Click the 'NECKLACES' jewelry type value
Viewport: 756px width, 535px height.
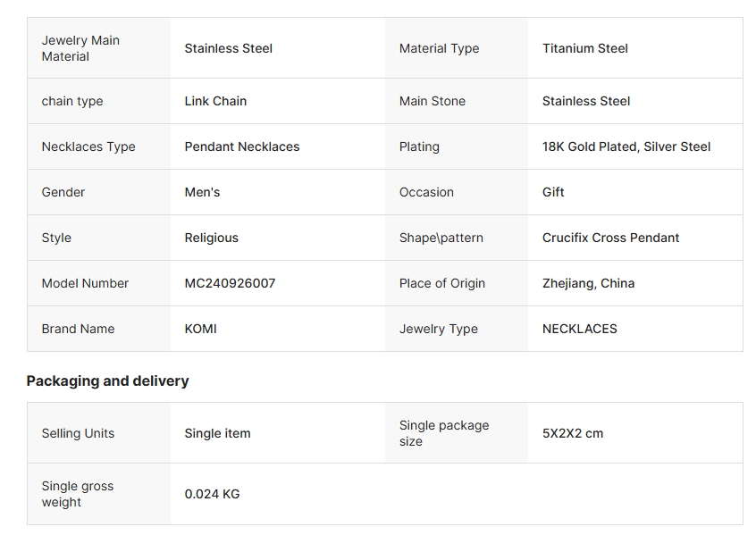click(580, 329)
